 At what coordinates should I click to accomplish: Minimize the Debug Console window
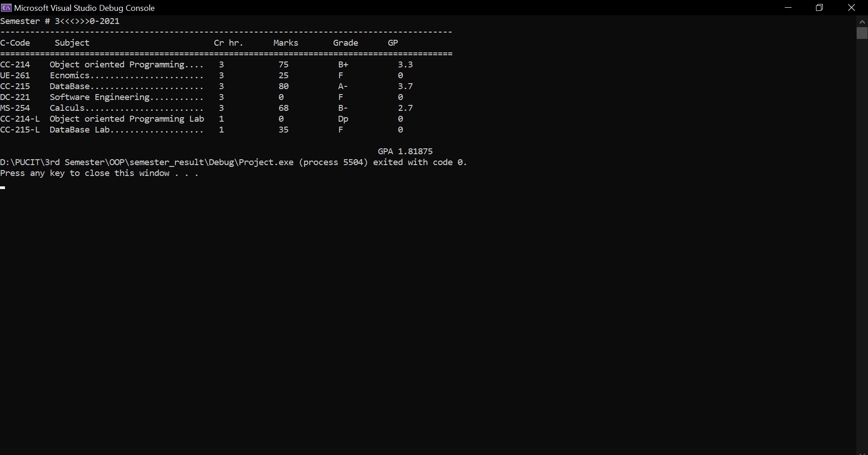pos(788,8)
